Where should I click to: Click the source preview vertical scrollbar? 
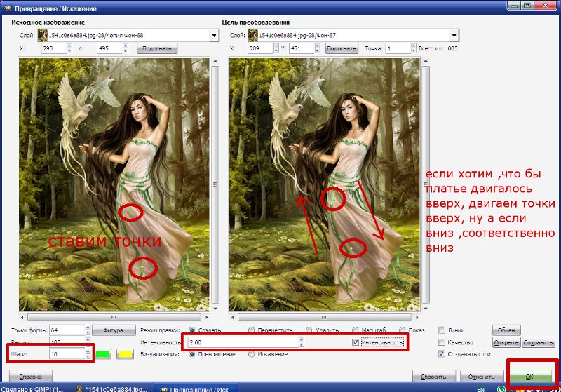coord(215,184)
